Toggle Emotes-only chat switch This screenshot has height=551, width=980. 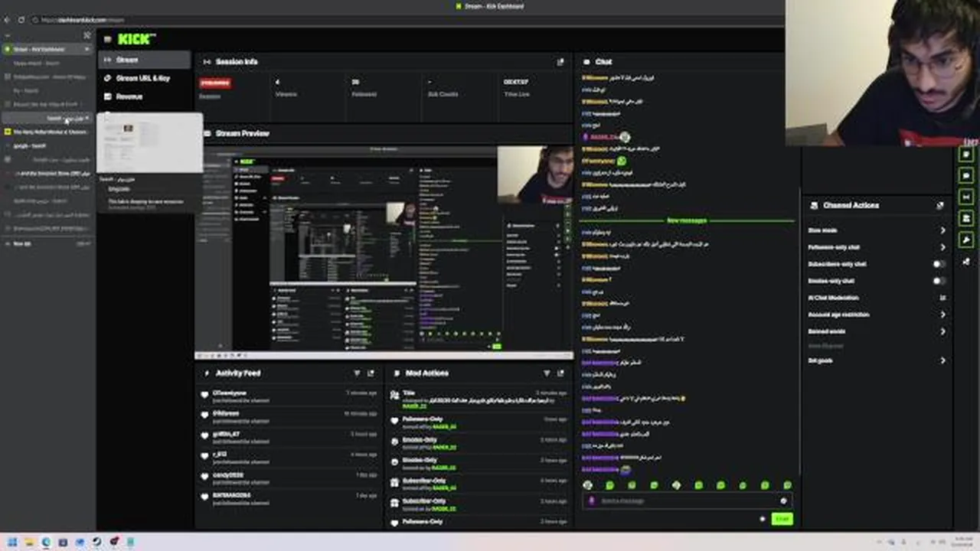939,281
